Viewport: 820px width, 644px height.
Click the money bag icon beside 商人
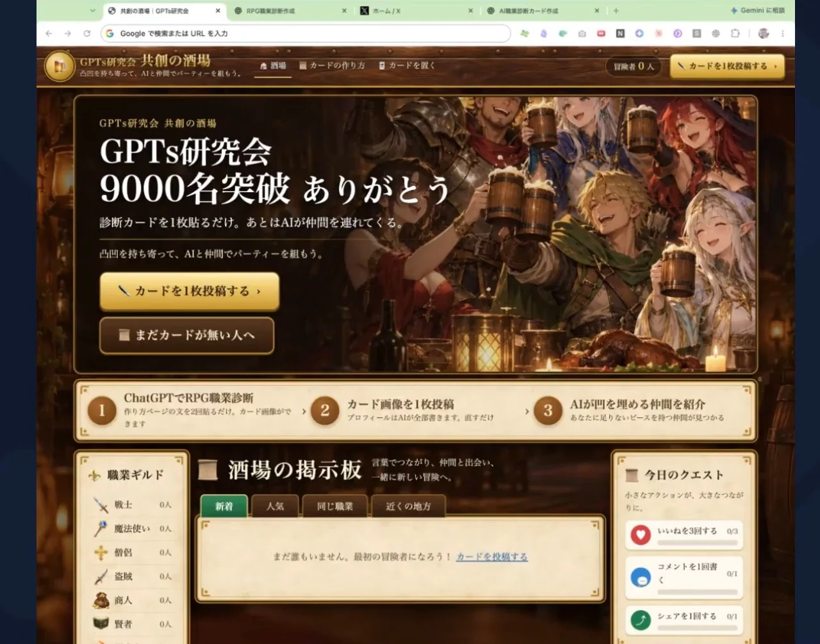[101, 600]
